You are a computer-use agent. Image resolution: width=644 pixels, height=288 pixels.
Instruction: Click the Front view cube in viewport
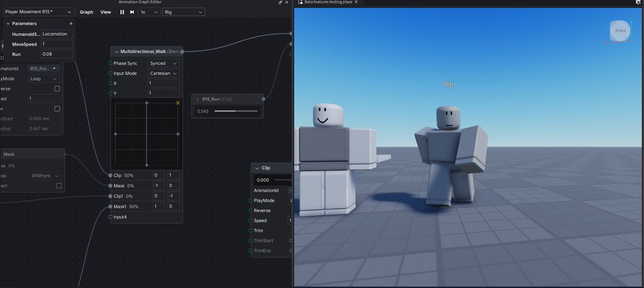pos(620,31)
